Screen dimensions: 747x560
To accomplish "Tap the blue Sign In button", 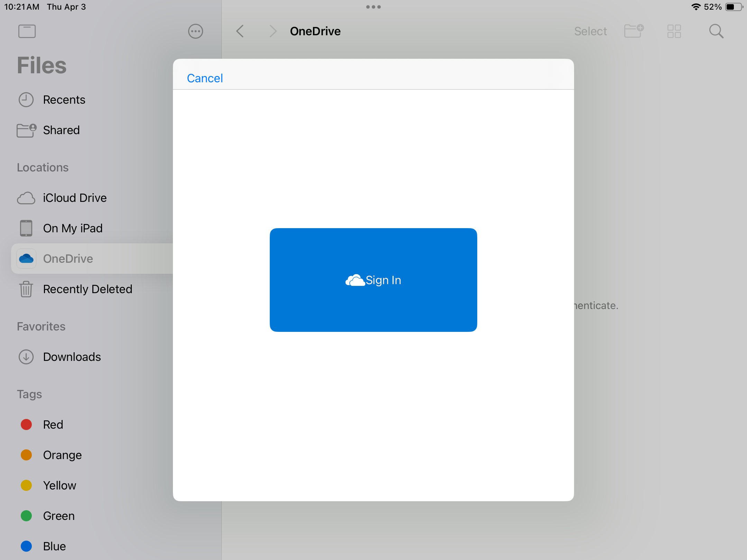I will [373, 280].
